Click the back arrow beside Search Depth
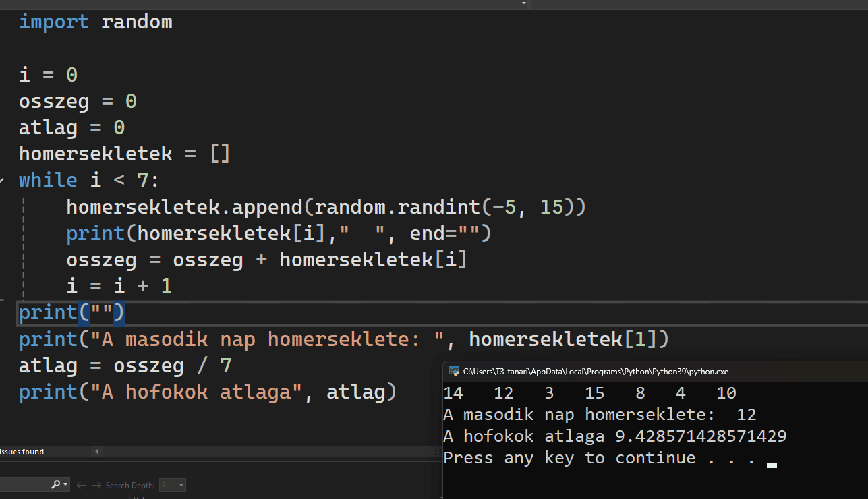Screen dimensions: 868x499 [x=81, y=485]
